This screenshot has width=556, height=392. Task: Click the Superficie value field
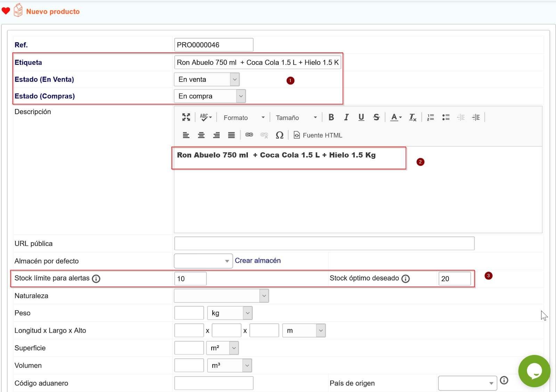tap(189, 348)
